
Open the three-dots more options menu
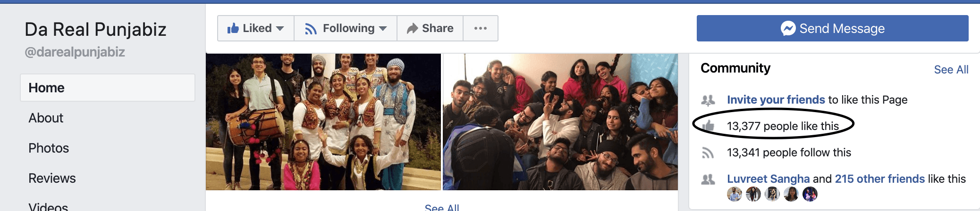point(481,28)
